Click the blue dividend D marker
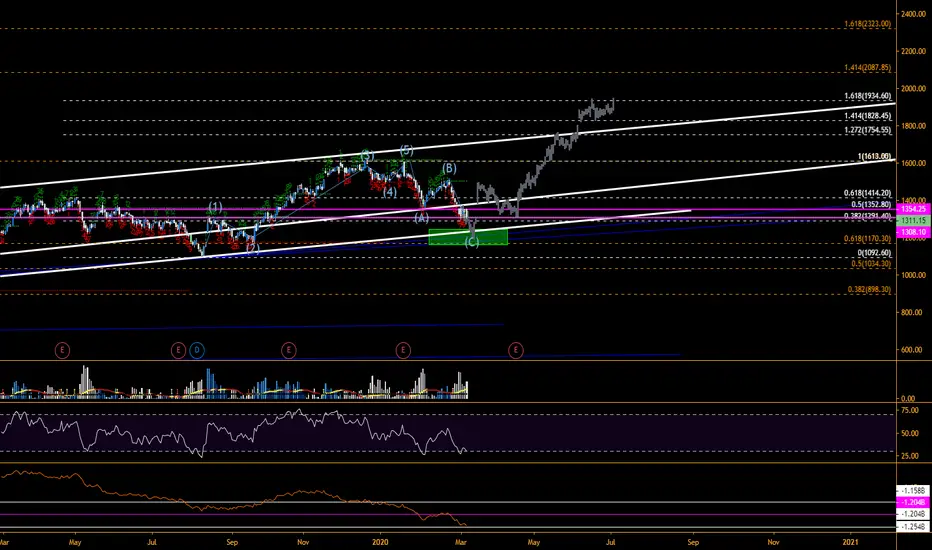The width and height of the screenshot is (932, 550). (x=197, y=350)
